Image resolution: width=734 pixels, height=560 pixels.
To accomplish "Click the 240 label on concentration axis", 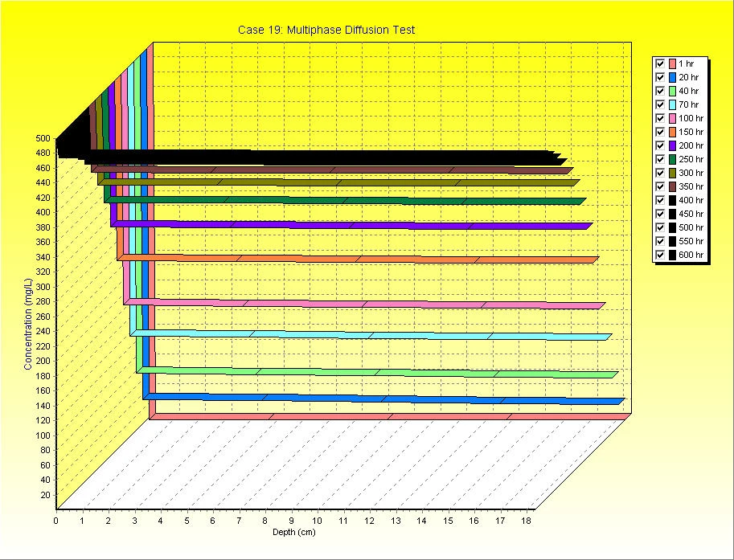I will point(43,331).
